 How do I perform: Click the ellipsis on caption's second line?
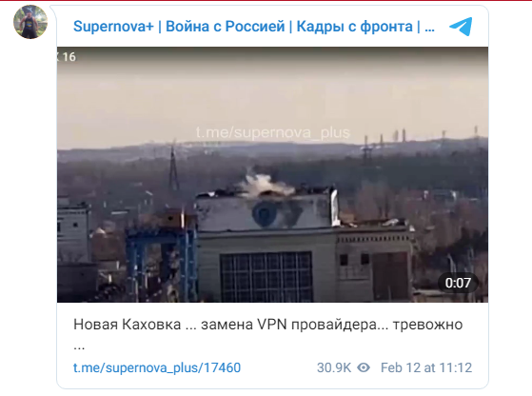pyautogui.click(x=79, y=348)
